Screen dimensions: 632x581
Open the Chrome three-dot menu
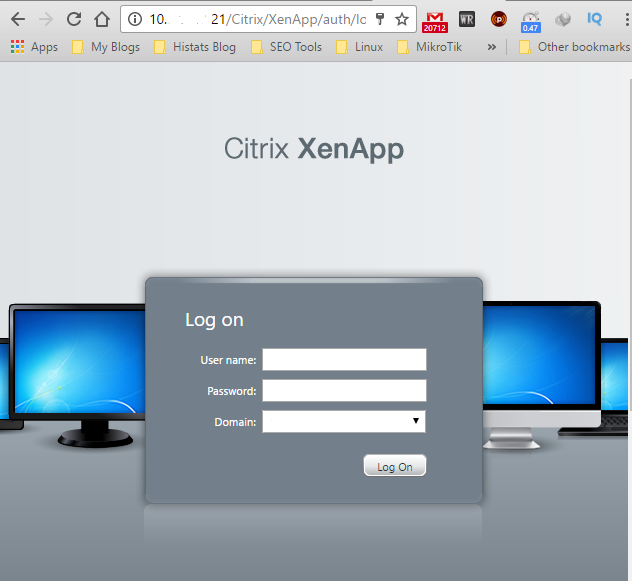(x=627, y=19)
